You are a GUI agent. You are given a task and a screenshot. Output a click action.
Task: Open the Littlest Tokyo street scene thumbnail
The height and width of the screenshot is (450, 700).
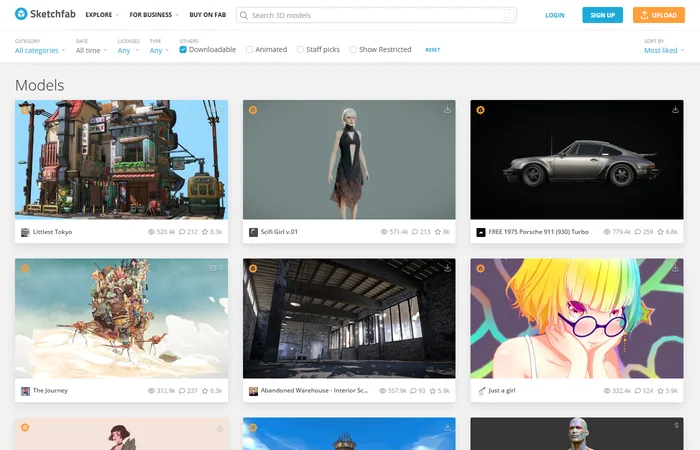click(x=121, y=159)
